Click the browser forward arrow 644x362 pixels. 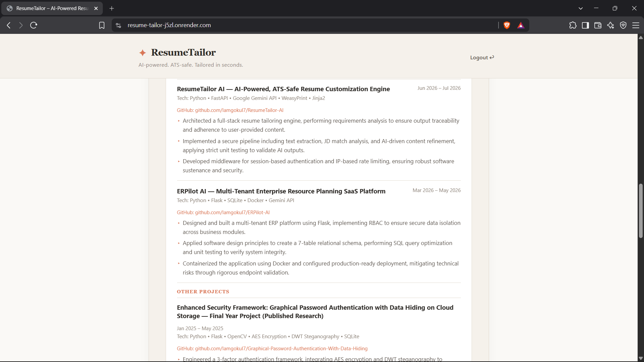point(21,25)
